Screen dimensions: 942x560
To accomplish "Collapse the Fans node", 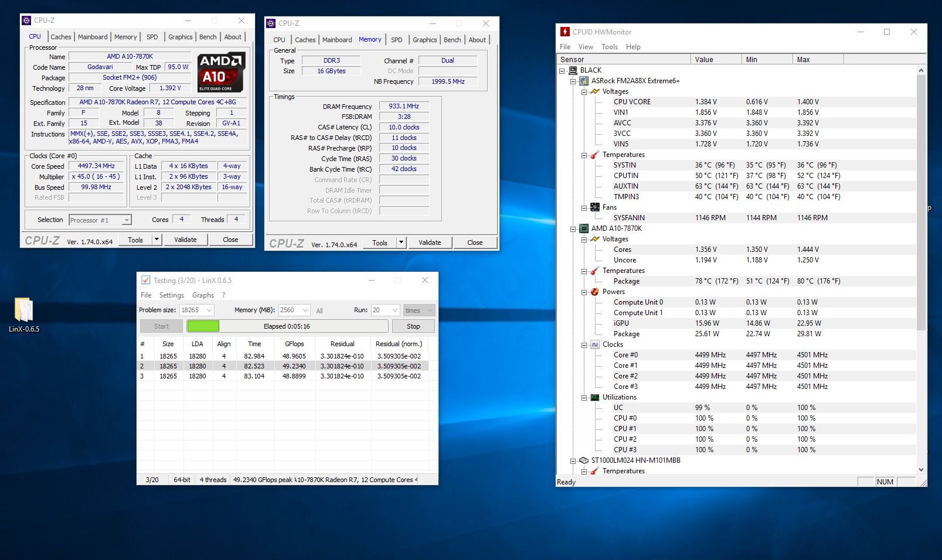I will click(584, 207).
